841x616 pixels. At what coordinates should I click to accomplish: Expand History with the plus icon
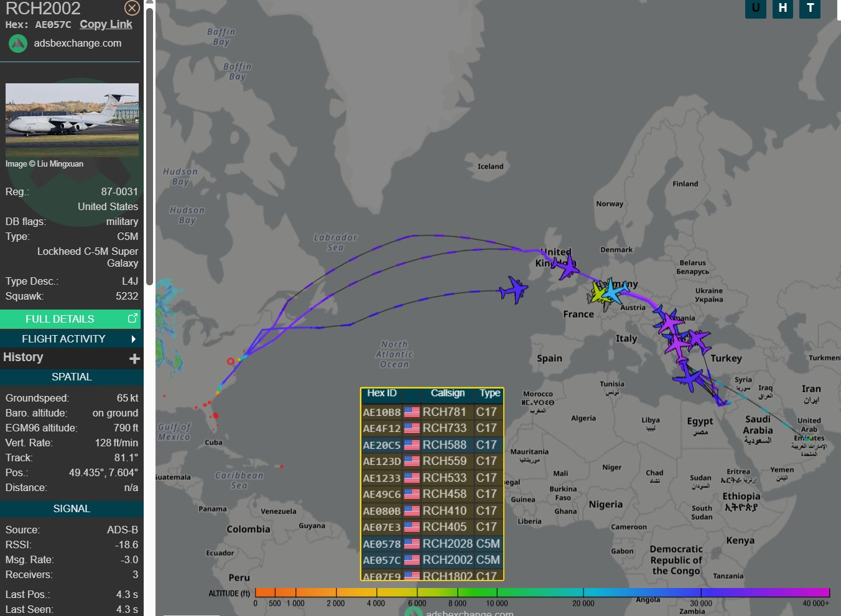pyautogui.click(x=134, y=359)
